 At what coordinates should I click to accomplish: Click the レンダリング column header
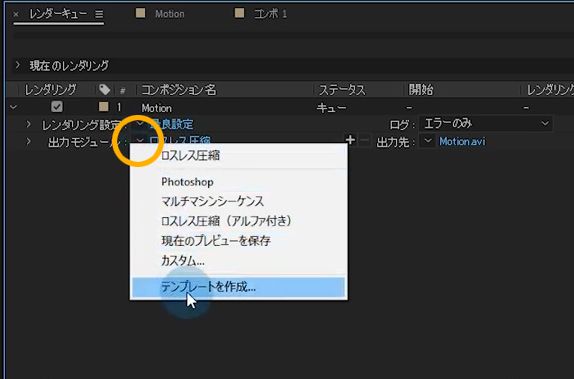pos(50,90)
